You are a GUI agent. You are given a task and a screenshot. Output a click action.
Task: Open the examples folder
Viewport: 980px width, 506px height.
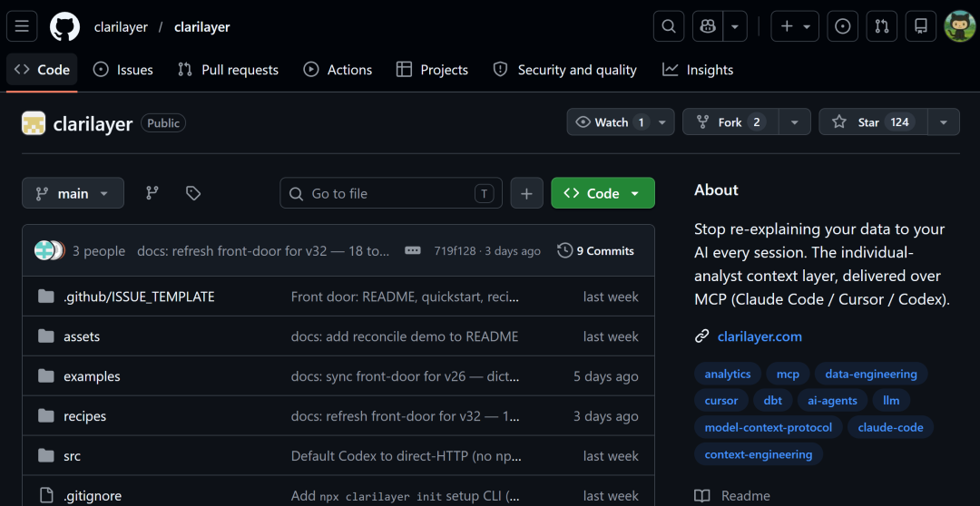92,376
